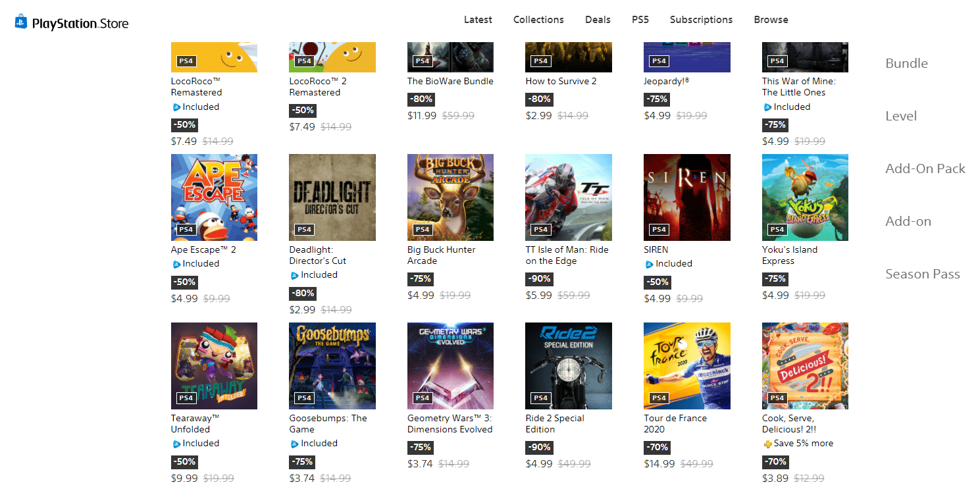This screenshot has width=980, height=491.
Task: Click PS Plus icon under SIREN
Action: 650,264
